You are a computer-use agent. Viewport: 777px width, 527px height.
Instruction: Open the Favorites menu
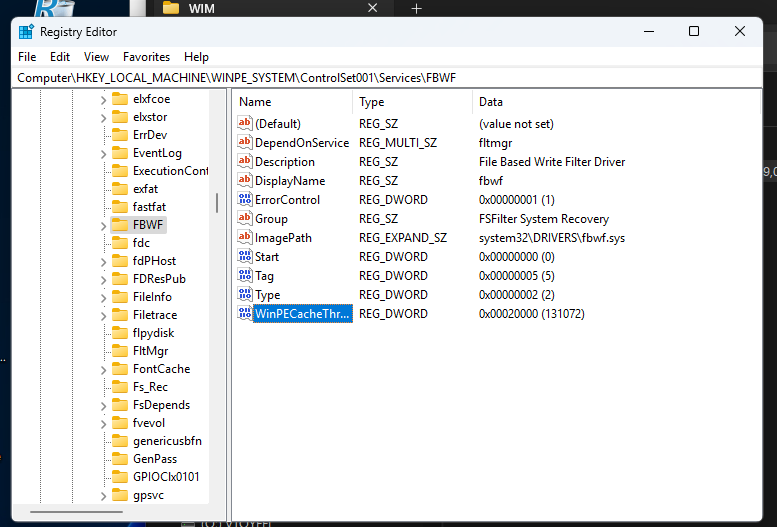tap(146, 57)
